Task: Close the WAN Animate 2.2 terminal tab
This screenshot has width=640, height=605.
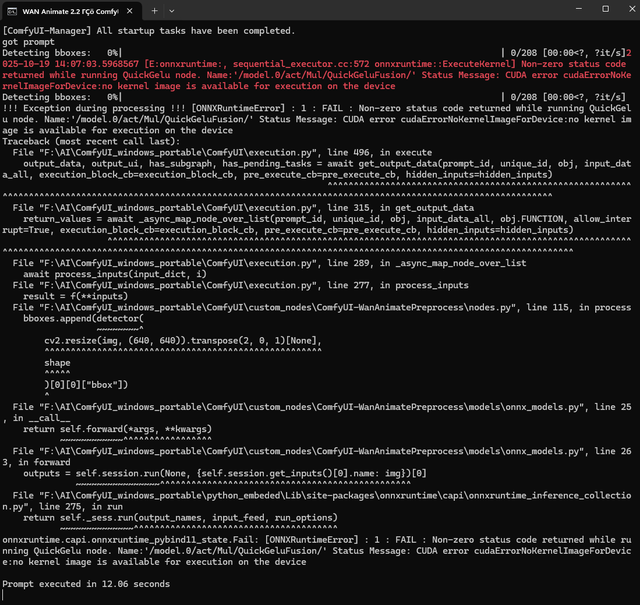Action: tap(130, 11)
